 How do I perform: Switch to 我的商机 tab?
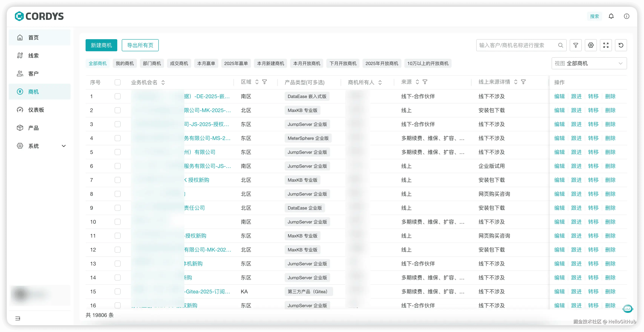click(125, 63)
